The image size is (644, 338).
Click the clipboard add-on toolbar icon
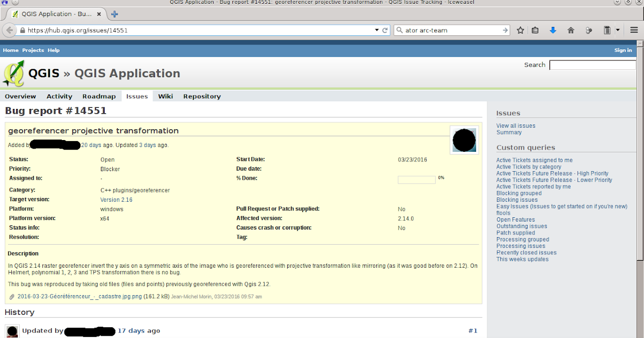pyautogui.click(x=607, y=31)
